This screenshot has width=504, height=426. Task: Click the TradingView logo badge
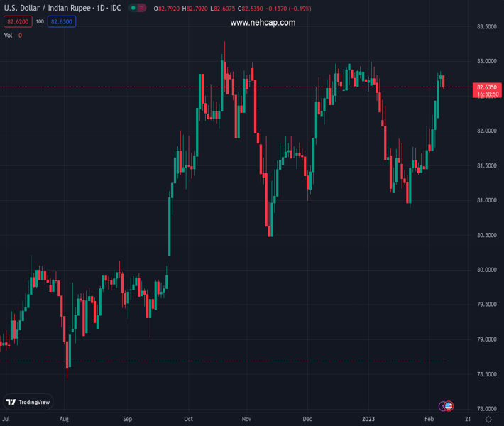coord(28,402)
